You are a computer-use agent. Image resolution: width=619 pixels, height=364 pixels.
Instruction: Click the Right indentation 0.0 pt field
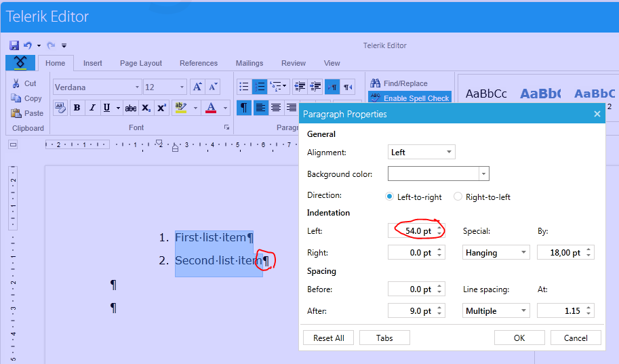[416, 253]
